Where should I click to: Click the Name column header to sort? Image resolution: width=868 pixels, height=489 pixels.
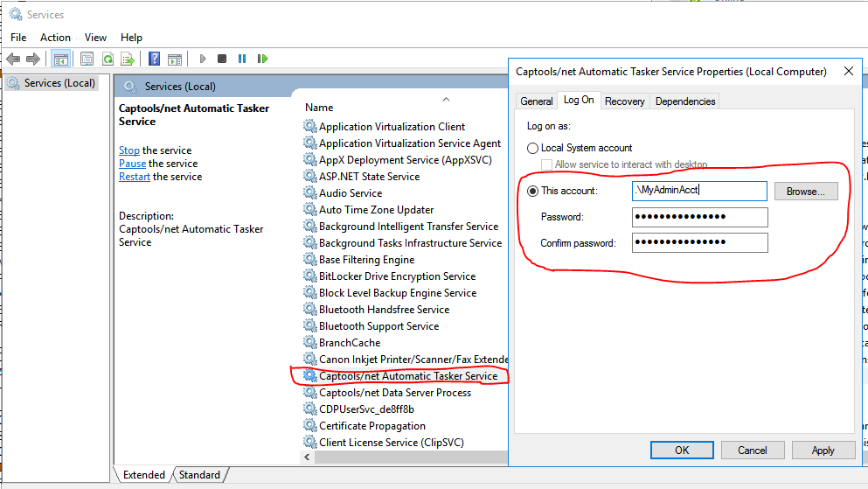pyautogui.click(x=320, y=108)
